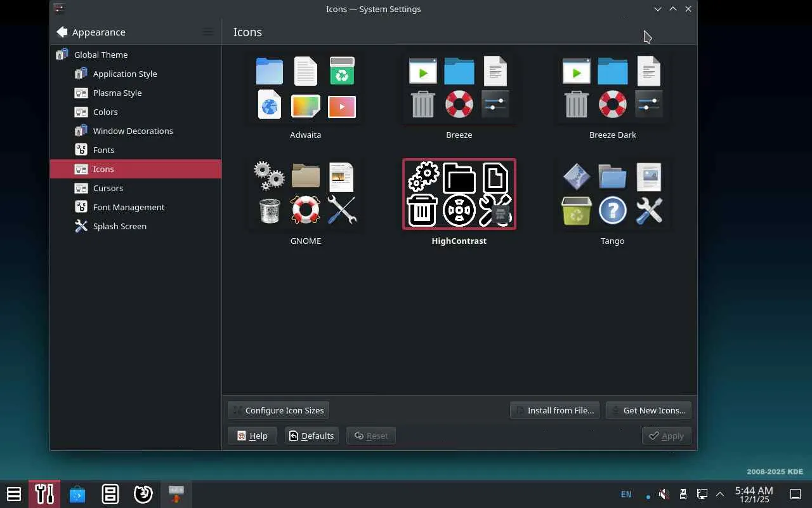Close the System Settings window
Viewport: 812px width, 508px height.
(x=688, y=9)
